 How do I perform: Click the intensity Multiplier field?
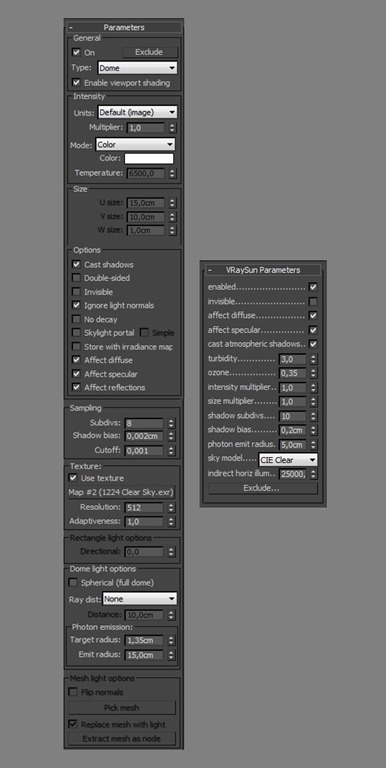146,128
